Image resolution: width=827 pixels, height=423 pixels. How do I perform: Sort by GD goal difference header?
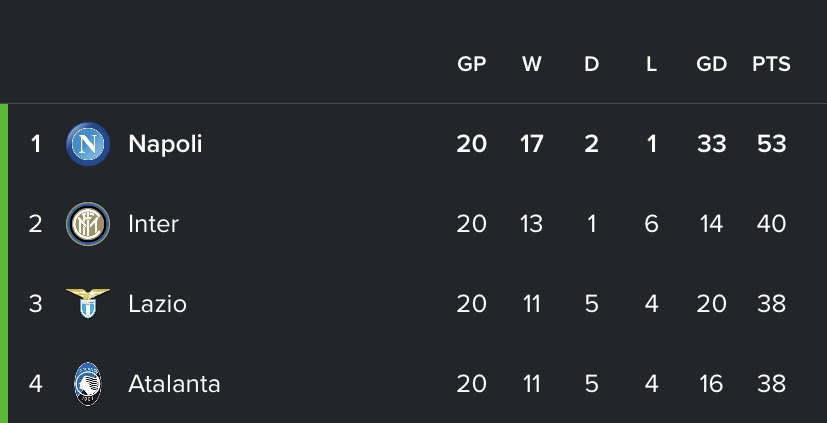point(711,64)
